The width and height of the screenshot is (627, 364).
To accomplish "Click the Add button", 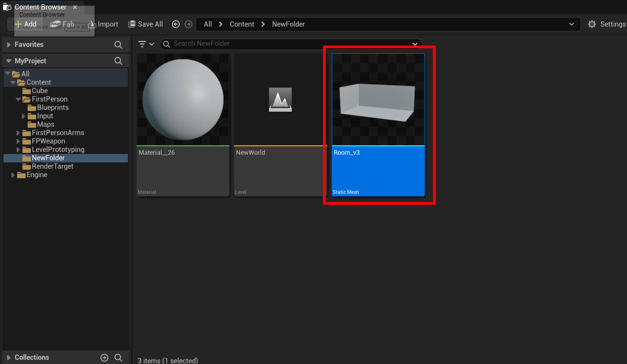I will coord(25,24).
